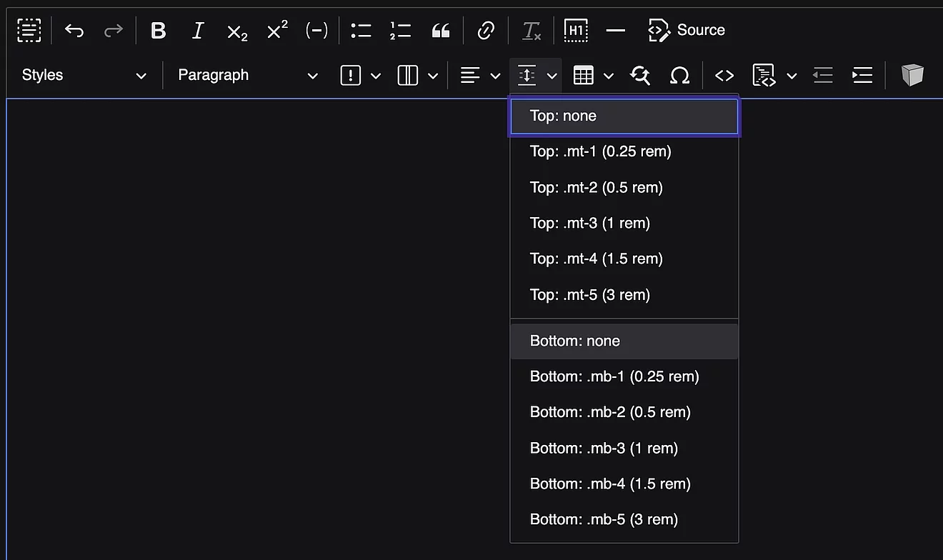
Task: Toggle the inline code icon
Action: point(724,76)
